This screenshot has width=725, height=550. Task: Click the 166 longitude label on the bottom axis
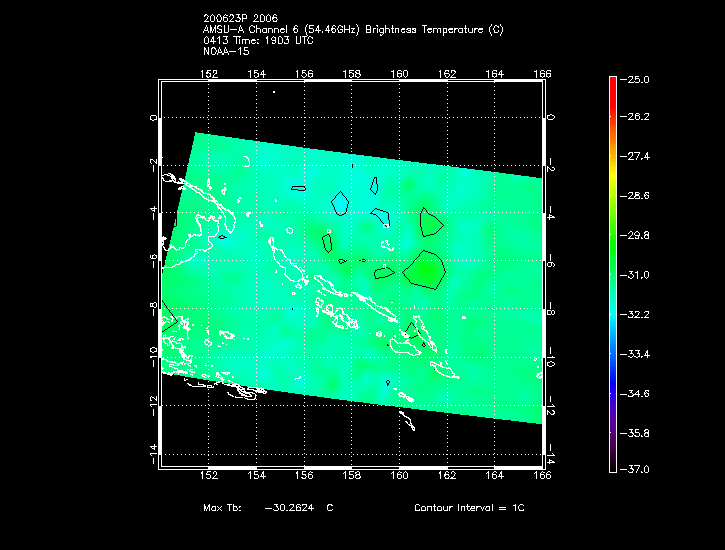pyautogui.click(x=542, y=475)
